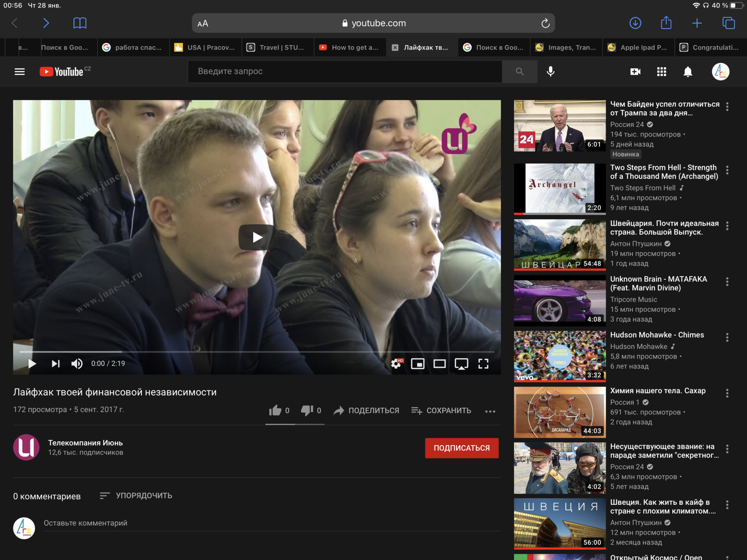Screen dimensions: 747x560
Task: Open Химия нашего тела. Сахар title
Action: (658, 391)
